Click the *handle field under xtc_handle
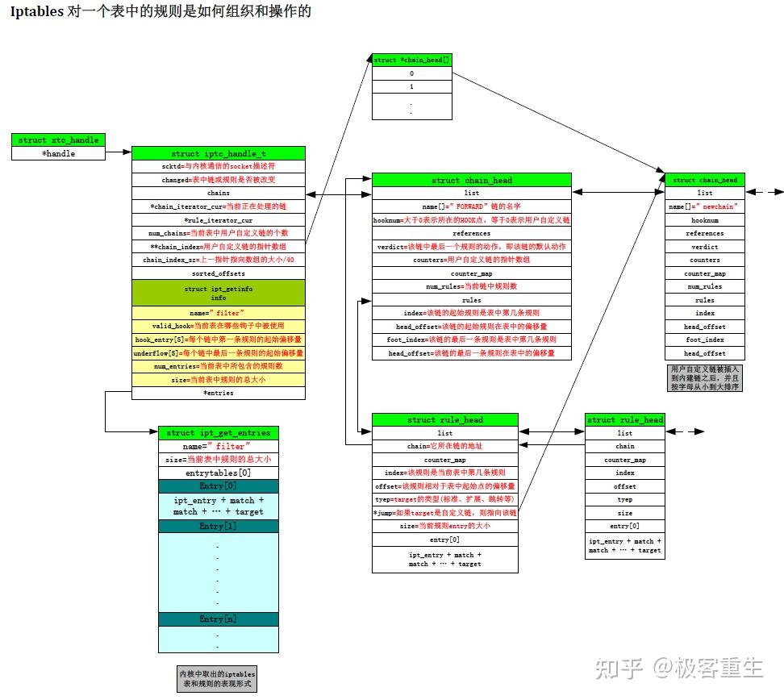 point(58,153)
